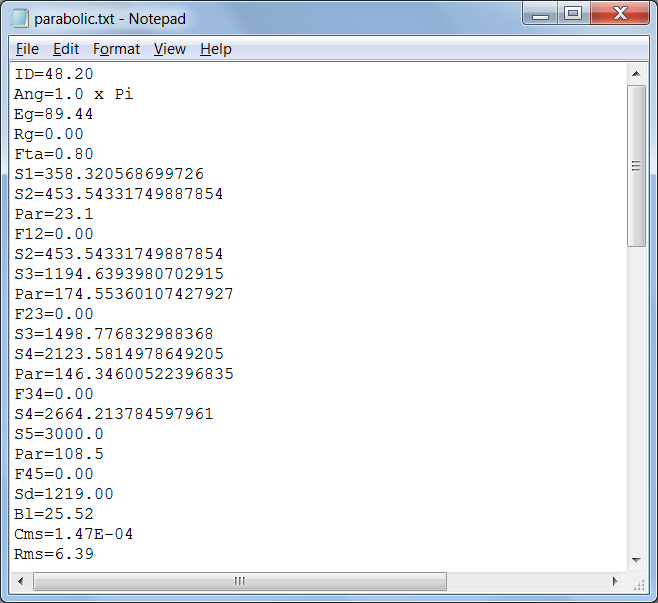Screen dimensions: 658x603
Task: Open the Help menu
Action: pyautogui.click(x=216, y=49)
